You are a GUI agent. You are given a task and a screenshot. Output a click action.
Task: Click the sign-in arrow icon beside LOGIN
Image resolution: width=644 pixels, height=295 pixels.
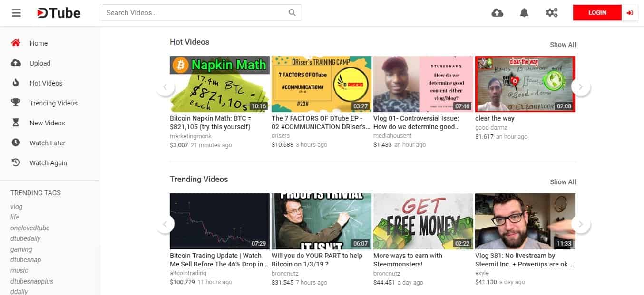click(630, 13)
